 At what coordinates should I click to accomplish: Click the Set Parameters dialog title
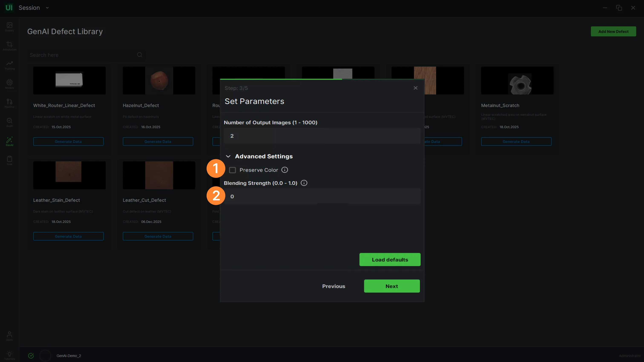(x=254, y=101)
